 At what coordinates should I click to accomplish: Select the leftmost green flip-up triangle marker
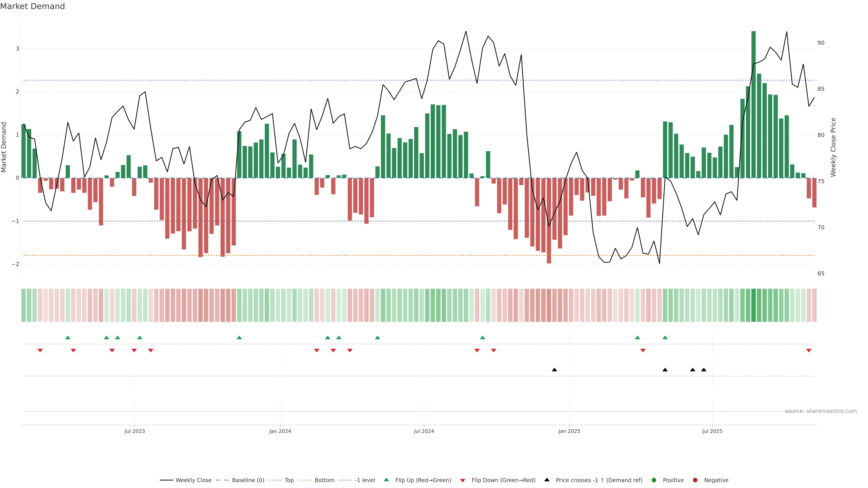pyautogui.click(x=68, y=338)
